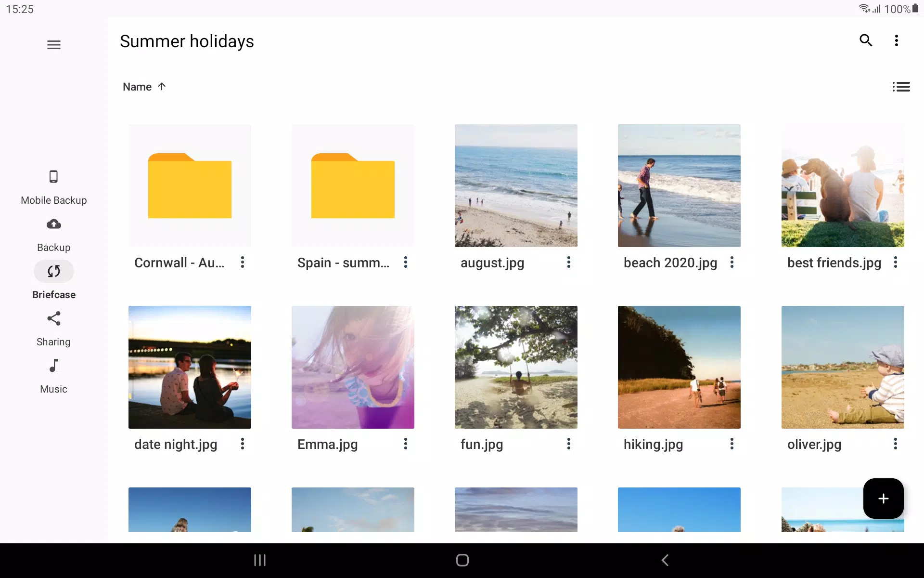Screen dimensions: 924x578
Task: Select the Briefcase sync icon
Action: pyautogui.click(x=54, y=271)
